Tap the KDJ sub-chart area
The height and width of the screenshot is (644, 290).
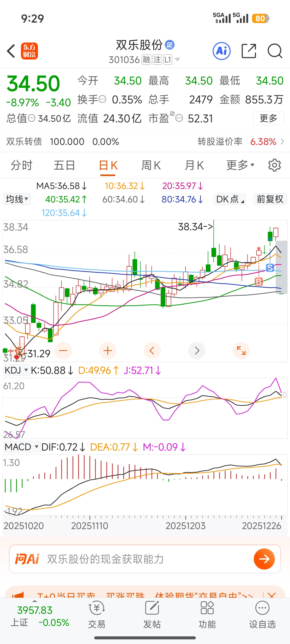[145, 408]
